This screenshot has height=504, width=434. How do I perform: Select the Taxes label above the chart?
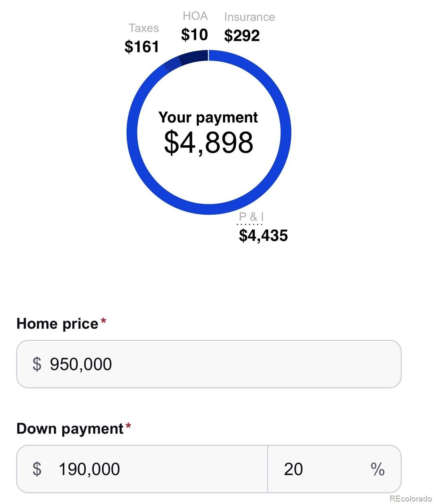(144, 28)
